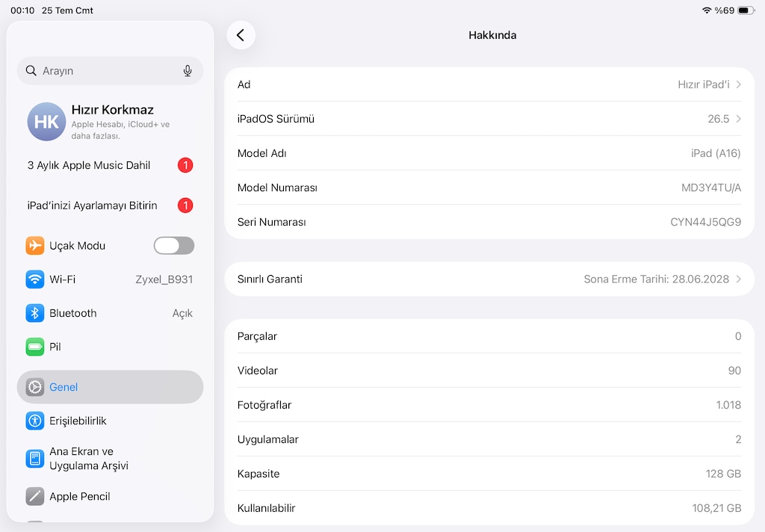Screen dimensions: 765x532
Task: Tap Bluetooth status Açık
Action: point(182,313)
